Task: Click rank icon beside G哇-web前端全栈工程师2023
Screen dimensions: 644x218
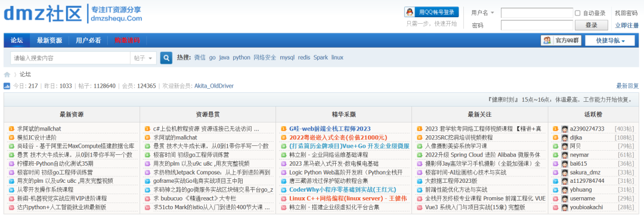Action: coord(283,129)
